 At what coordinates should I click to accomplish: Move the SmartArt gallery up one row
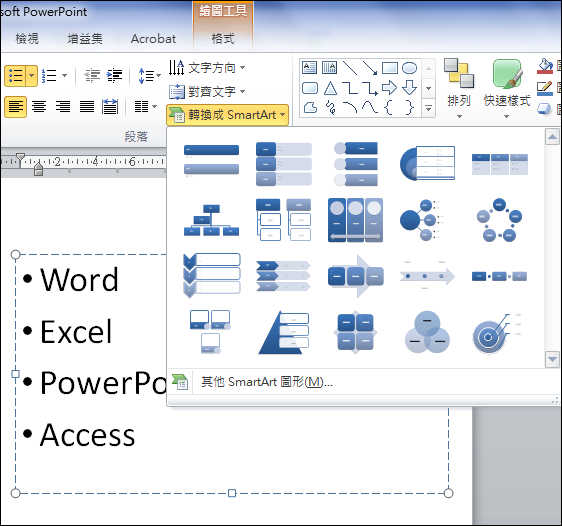552,137
